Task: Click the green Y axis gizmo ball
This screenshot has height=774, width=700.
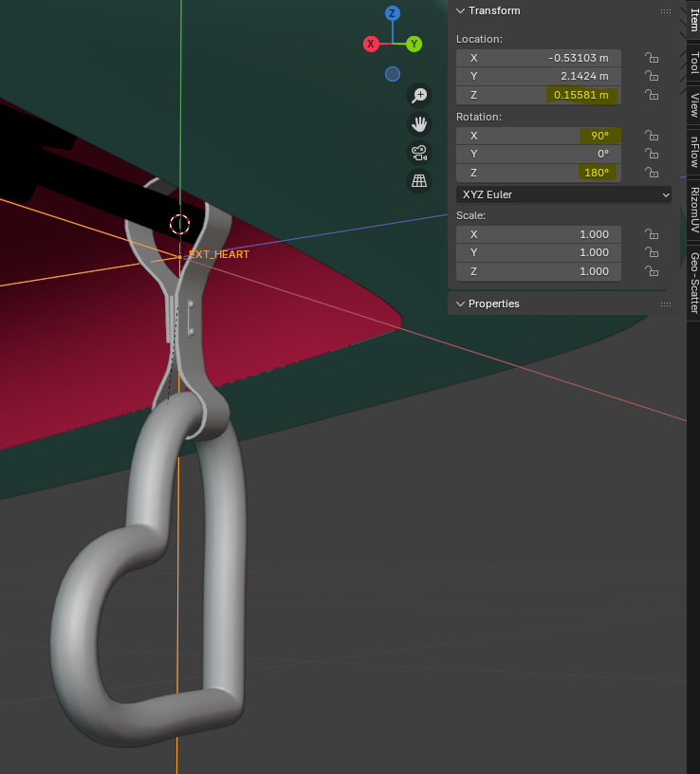Action: click(414, 44)
